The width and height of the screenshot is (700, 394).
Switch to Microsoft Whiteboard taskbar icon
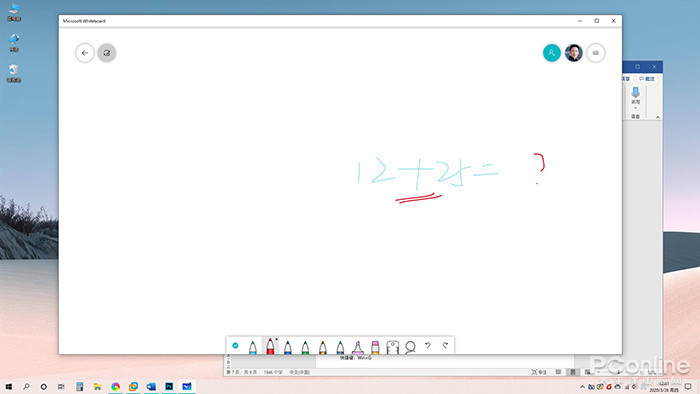pyautogui.click(x=187, y=386)
